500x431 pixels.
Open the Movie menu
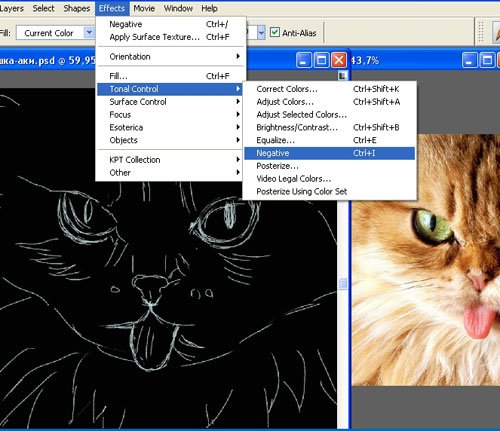click(x=144, y=8)
